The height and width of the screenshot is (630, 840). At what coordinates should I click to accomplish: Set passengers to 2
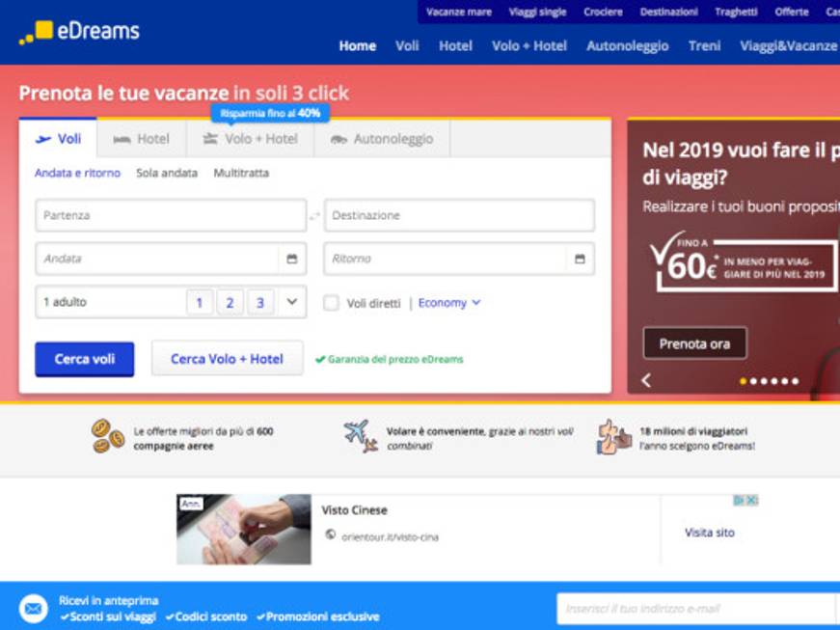coord(230,303)
